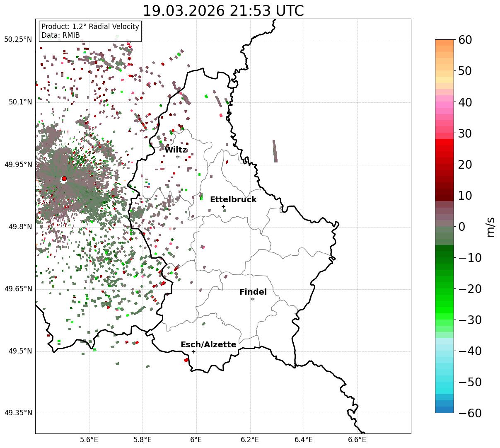Click the colorbar value −60 label

click(470, 413)
